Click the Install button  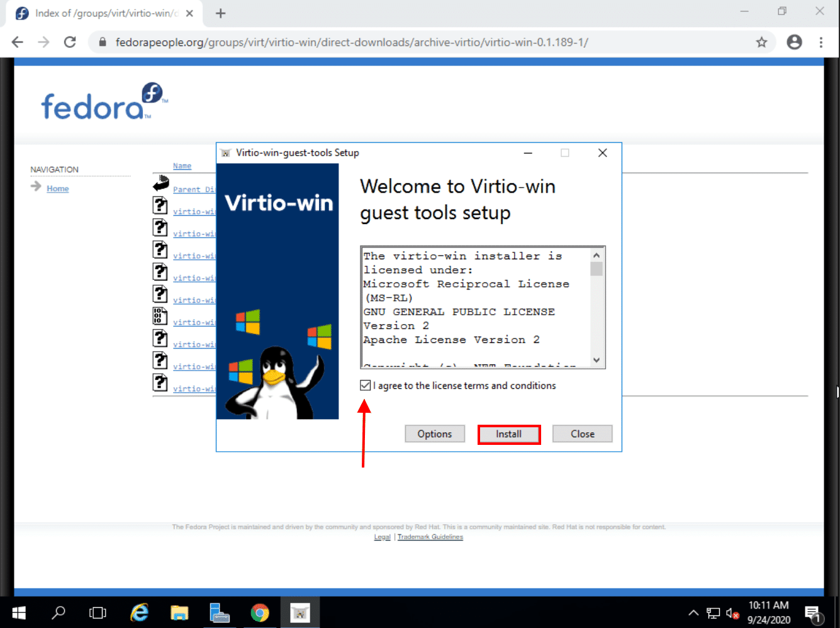pyautogui.click(x=508, y=434)
